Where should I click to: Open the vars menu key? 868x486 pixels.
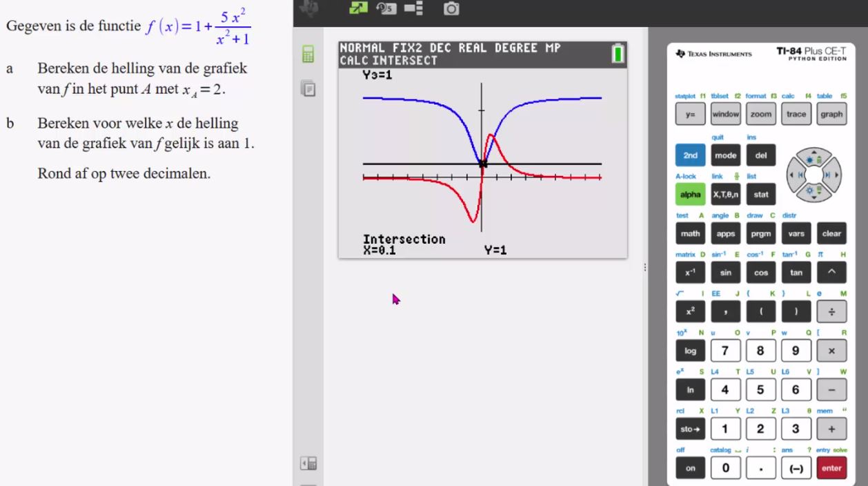coord(796,233)
